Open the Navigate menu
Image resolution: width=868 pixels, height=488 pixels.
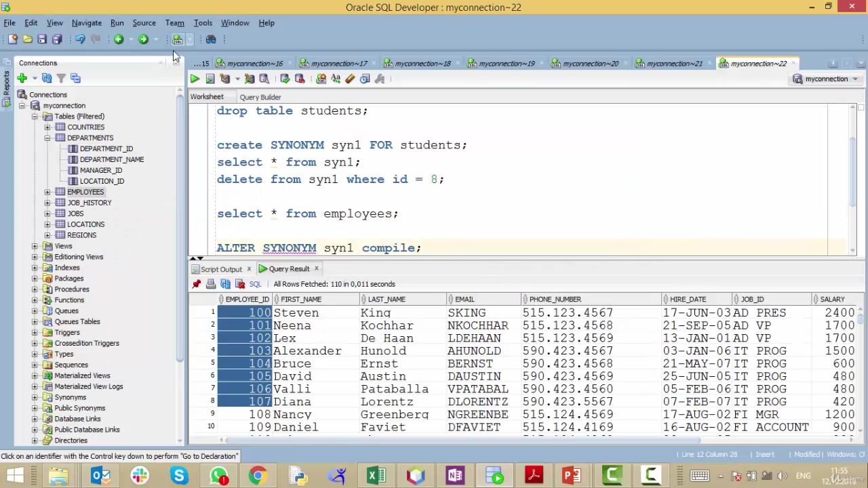pos(87,23)
